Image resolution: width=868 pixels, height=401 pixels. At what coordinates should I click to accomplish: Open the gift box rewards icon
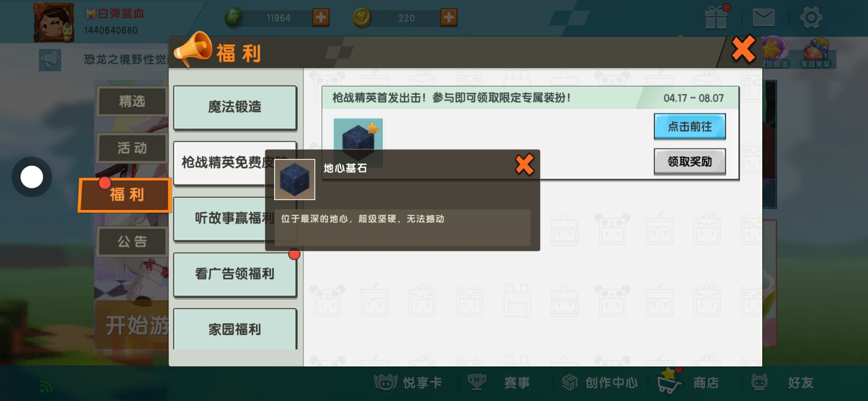pyautogui.click(x=716, y=17)
